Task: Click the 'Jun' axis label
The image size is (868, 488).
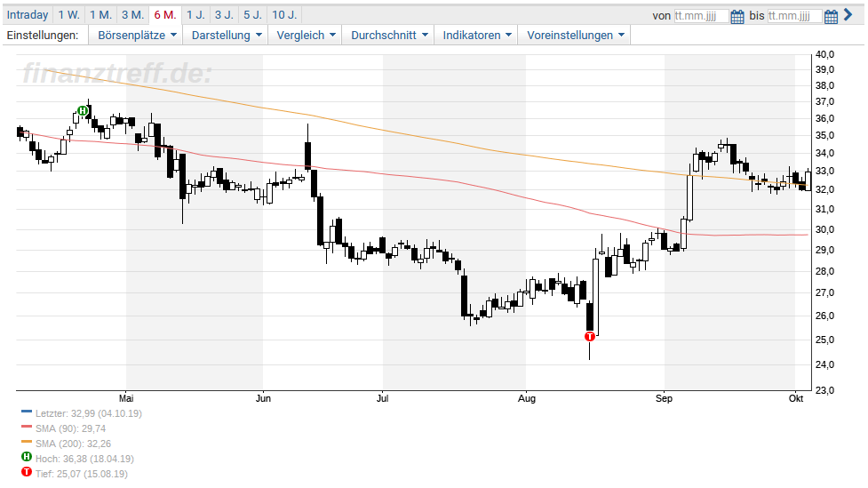Action: click(x=264, y=398)
